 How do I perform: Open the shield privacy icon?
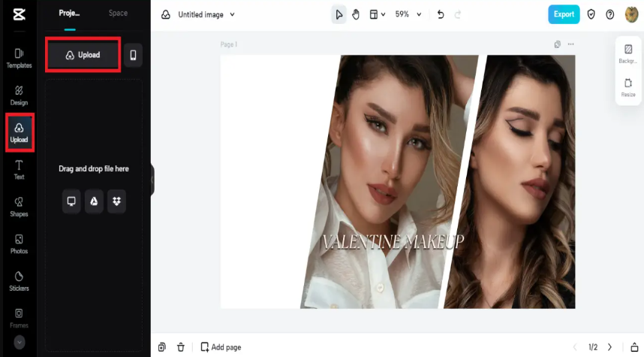click(x=591, y=14)
